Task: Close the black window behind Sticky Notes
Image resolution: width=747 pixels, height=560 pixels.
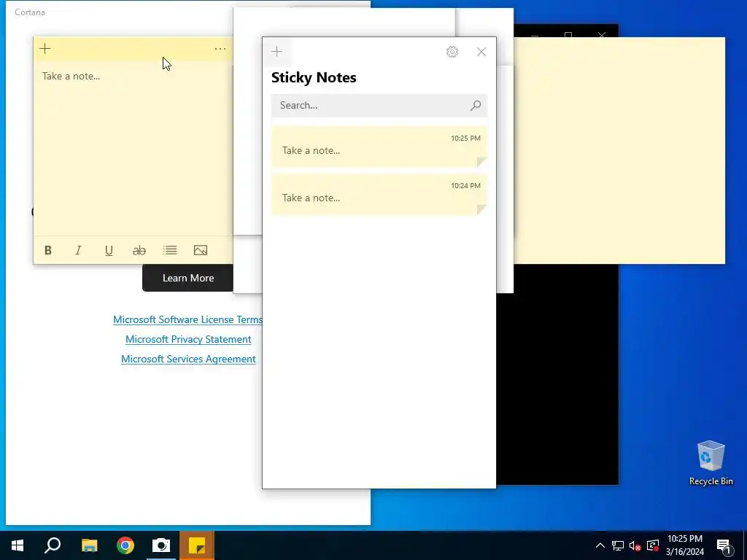Action: (x=602, y=35)
